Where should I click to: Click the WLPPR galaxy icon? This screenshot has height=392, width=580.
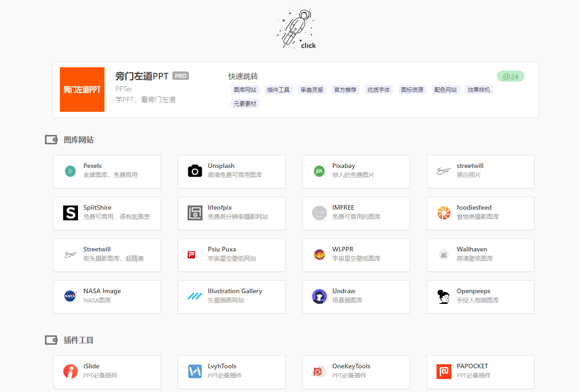pyautogui.click(x=319, y=255)
